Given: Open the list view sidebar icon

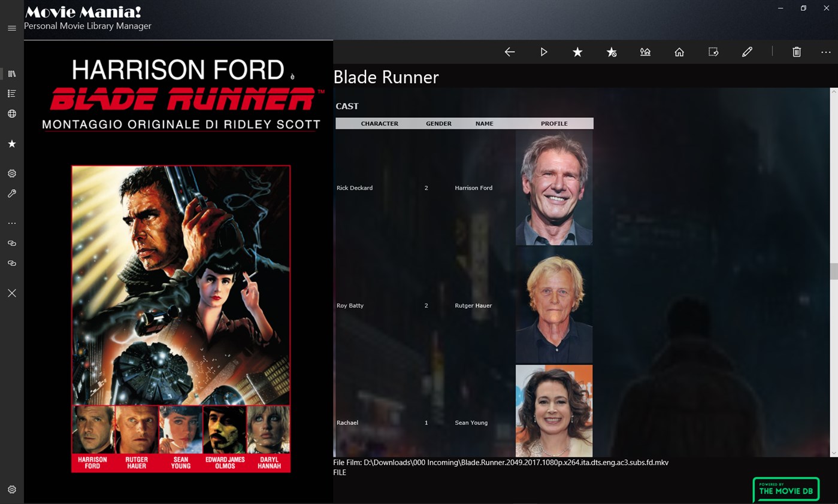Looking at the screenshot, I should (x=11, y=93).
